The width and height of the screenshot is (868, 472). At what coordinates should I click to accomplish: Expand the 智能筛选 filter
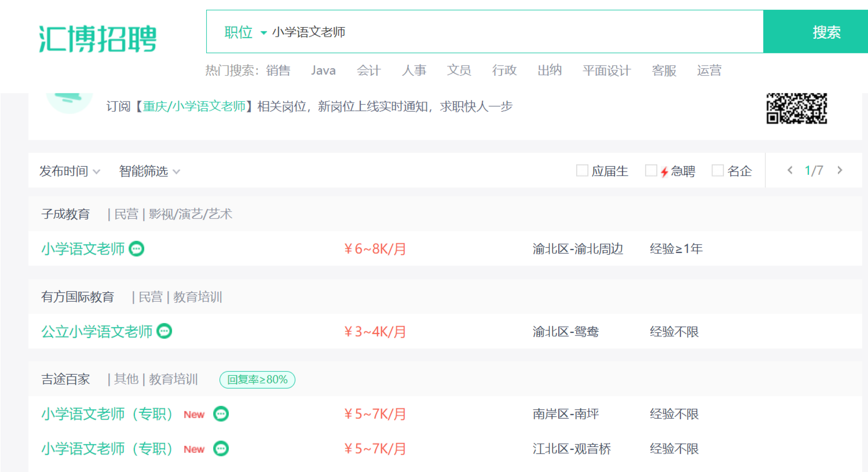click(149, 171)
